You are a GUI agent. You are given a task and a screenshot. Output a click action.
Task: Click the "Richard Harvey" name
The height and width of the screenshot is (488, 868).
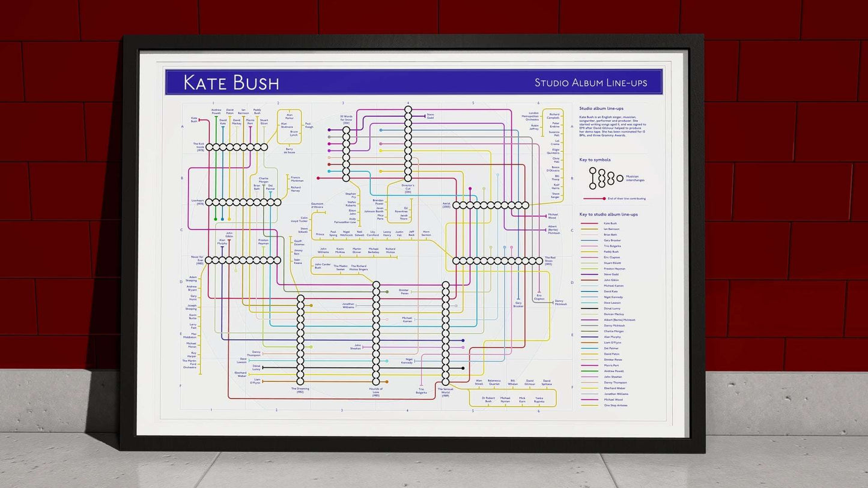(296, 188)
